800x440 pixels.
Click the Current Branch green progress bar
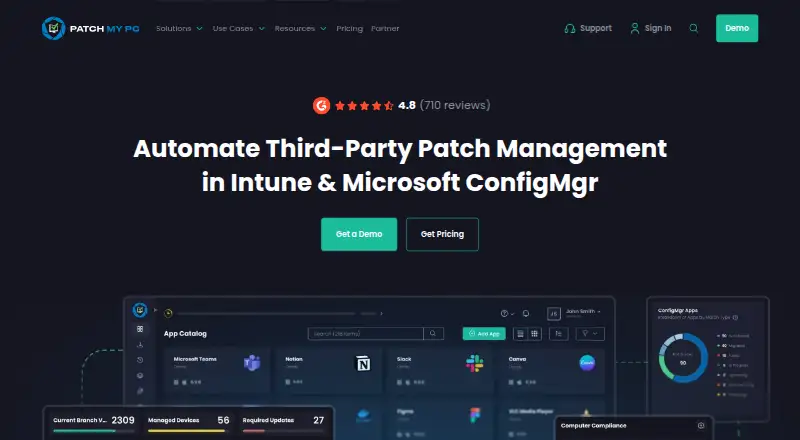[x=84, y=431]
